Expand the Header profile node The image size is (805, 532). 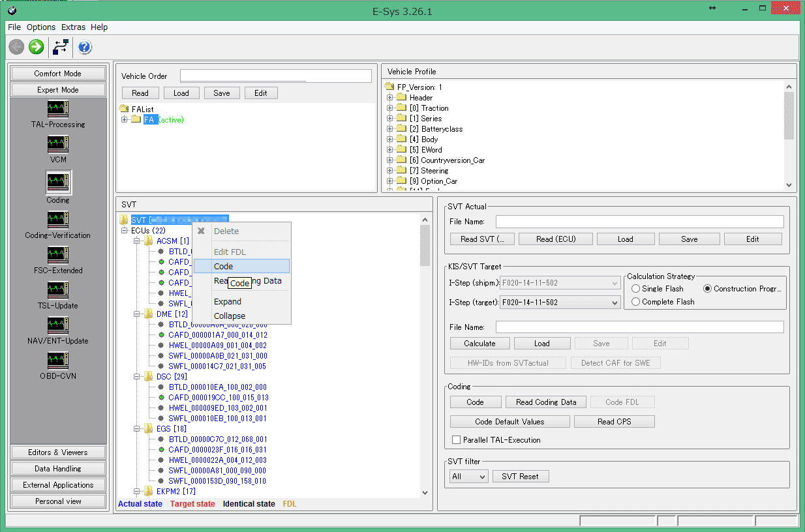click(x=390, y=98)
